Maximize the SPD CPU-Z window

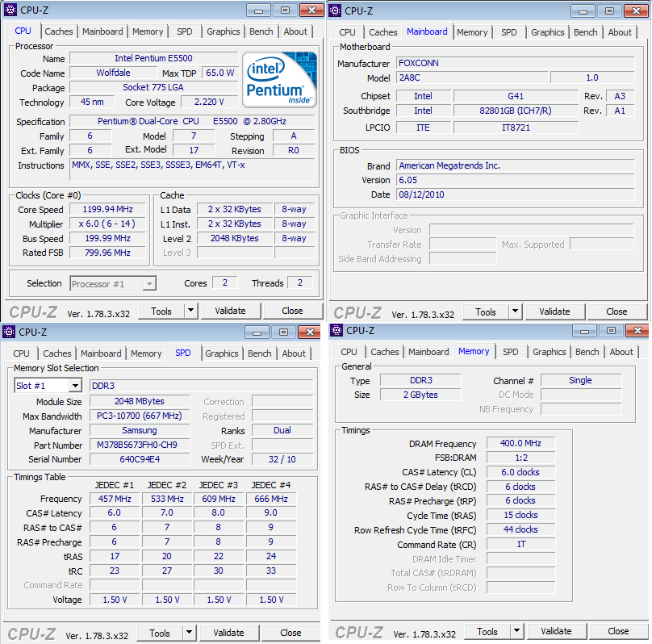coord(283,332)
